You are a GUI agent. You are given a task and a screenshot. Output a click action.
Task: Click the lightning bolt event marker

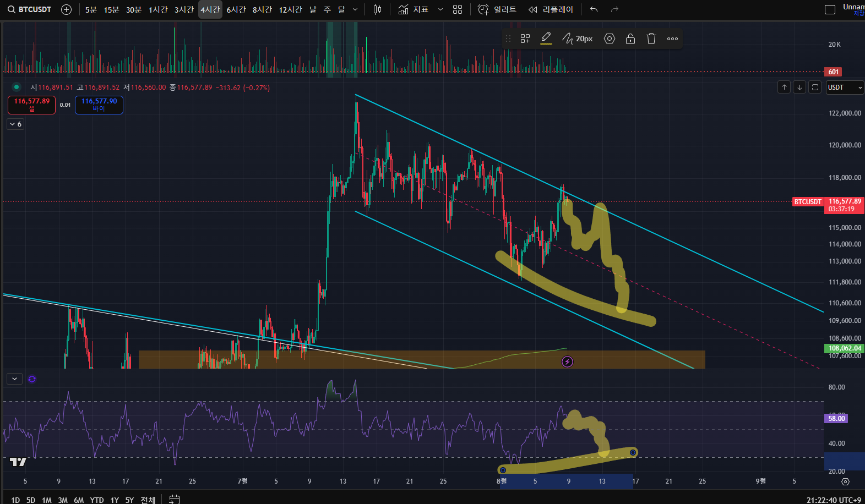(567, 361)
